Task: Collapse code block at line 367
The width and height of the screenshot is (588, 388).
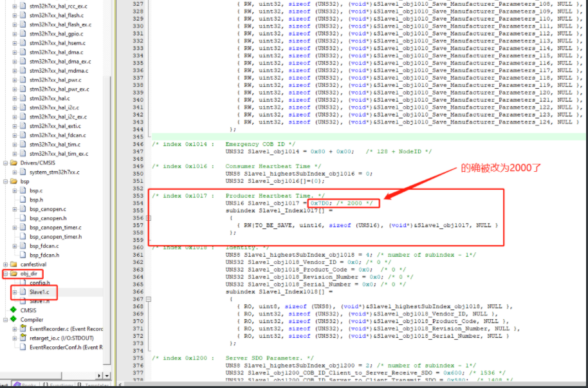Action: [x=149, y=299]
